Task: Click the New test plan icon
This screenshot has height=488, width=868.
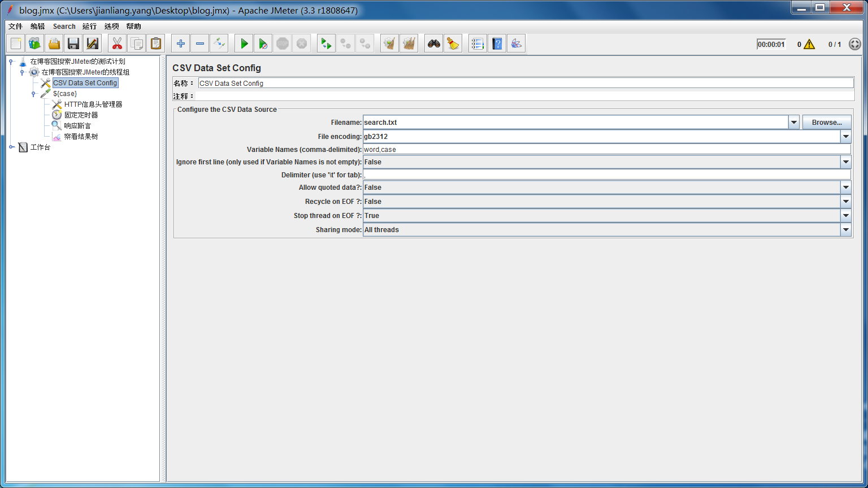Action: pyautogui.click(x=16, y=43)
